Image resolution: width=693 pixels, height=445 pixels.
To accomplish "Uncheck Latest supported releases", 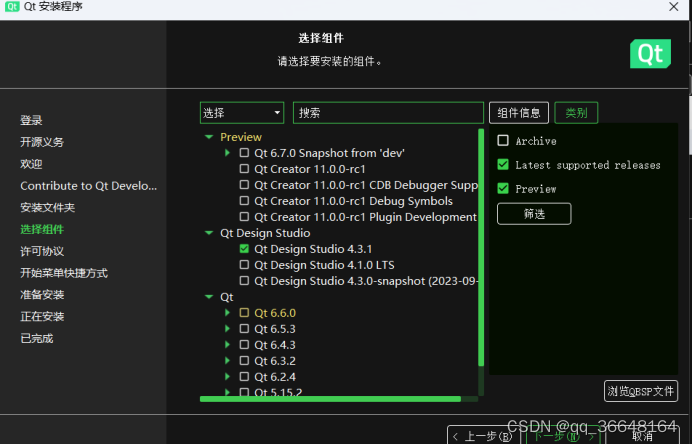I will [x=503, y=164].
